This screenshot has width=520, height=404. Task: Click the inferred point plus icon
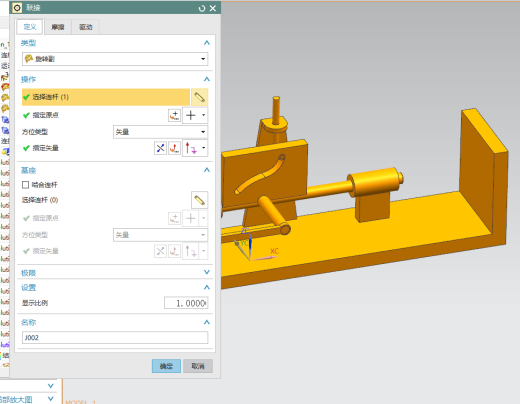pos(191,115)
